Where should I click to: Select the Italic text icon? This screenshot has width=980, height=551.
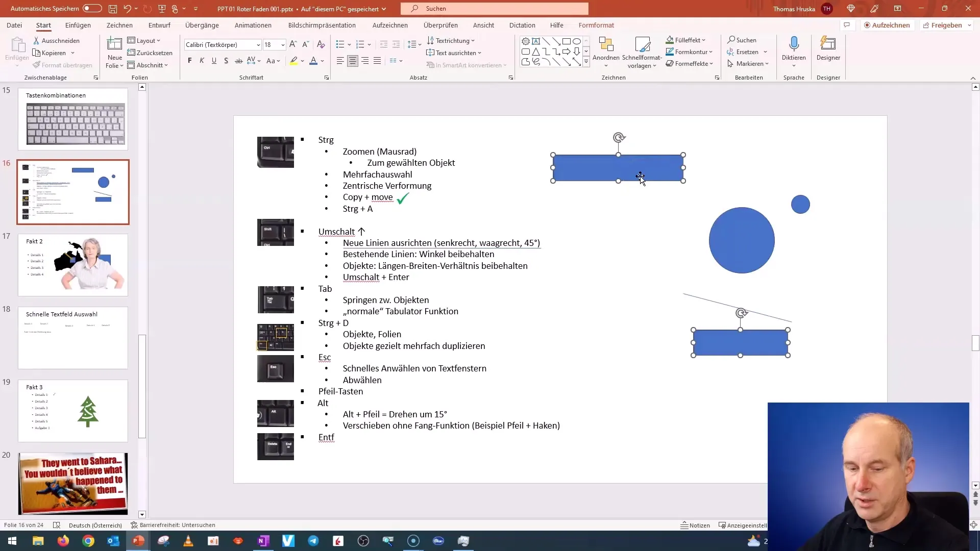point(202,61)
